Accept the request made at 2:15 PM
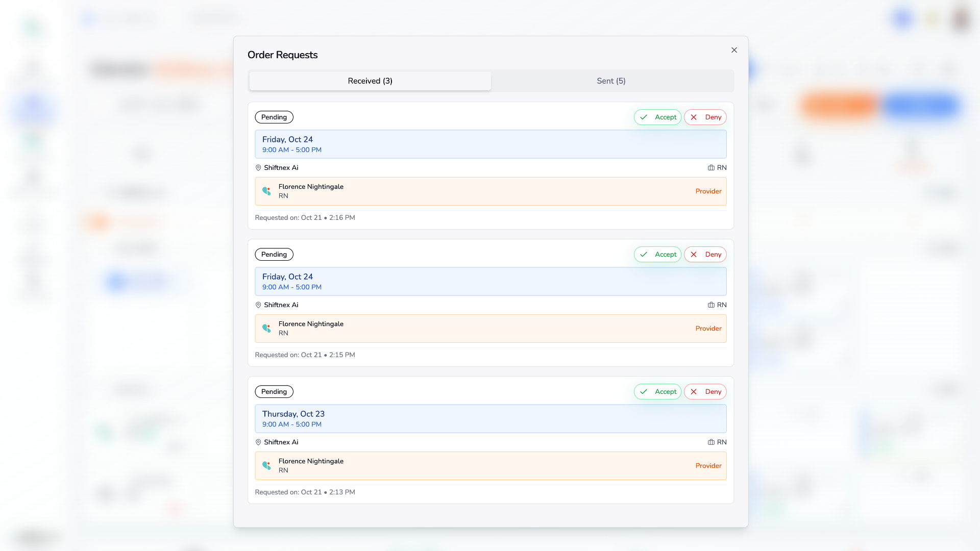This screenshot has height=551, width=980. [657, 255]
